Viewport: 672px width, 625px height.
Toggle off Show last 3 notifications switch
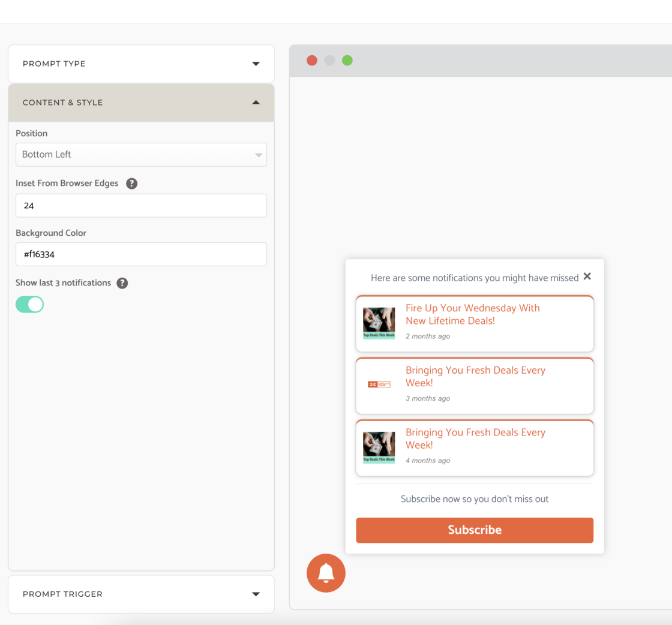[29, 305]
